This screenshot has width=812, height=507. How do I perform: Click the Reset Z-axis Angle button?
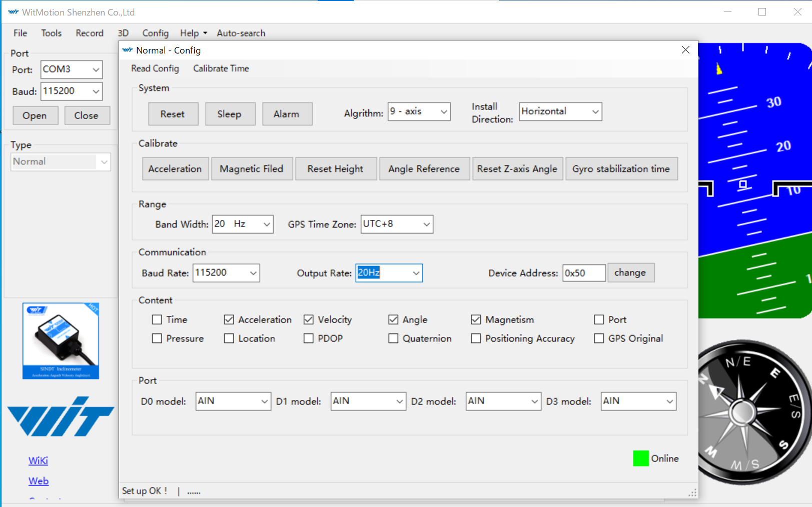(517, 168)
